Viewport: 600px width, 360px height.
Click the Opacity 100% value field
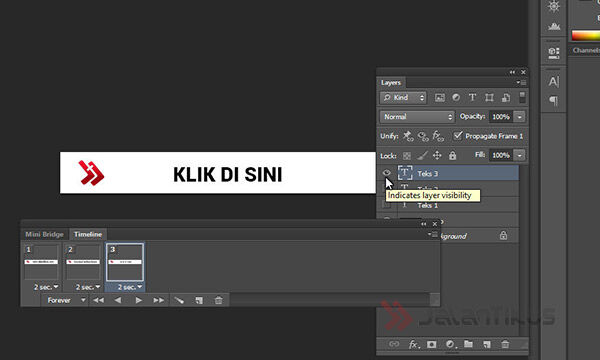coord(501,117)
